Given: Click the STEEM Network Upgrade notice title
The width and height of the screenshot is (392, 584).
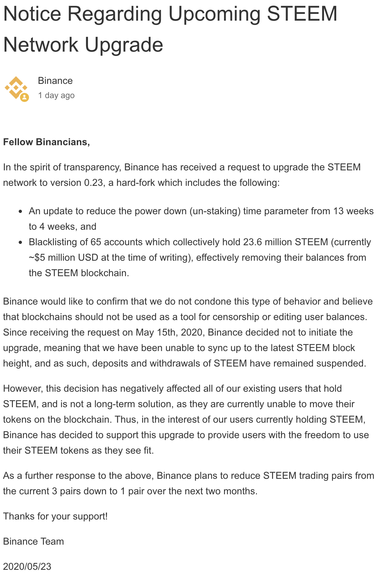Looking at the screenshot, I should click(170, 29).
